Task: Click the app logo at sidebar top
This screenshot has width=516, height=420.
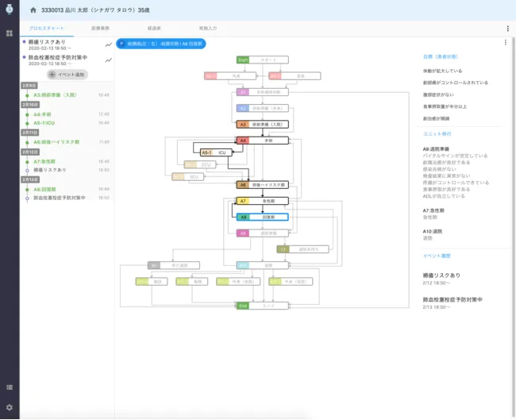Action: (9, 10)
